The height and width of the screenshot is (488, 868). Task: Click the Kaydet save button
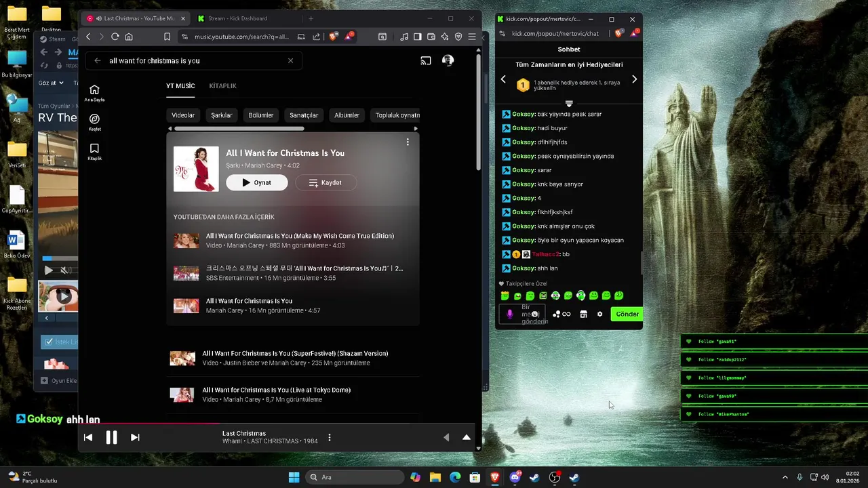325,182
